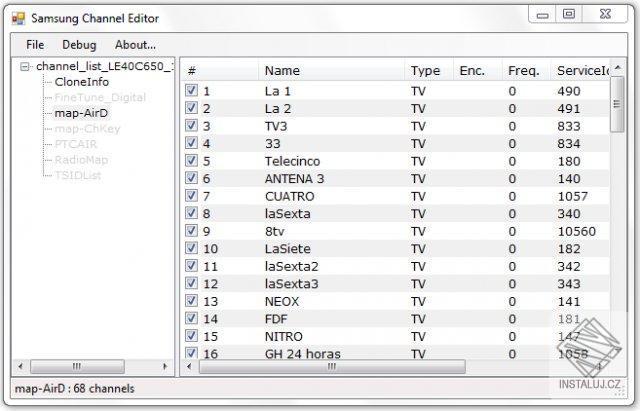The image size is (640, 411).
Task: Select map-ChKey tree item
Action: pos(87,129)
